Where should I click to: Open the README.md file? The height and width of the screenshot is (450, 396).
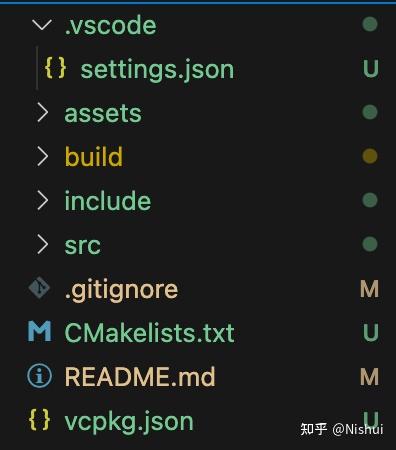(140, 377)
